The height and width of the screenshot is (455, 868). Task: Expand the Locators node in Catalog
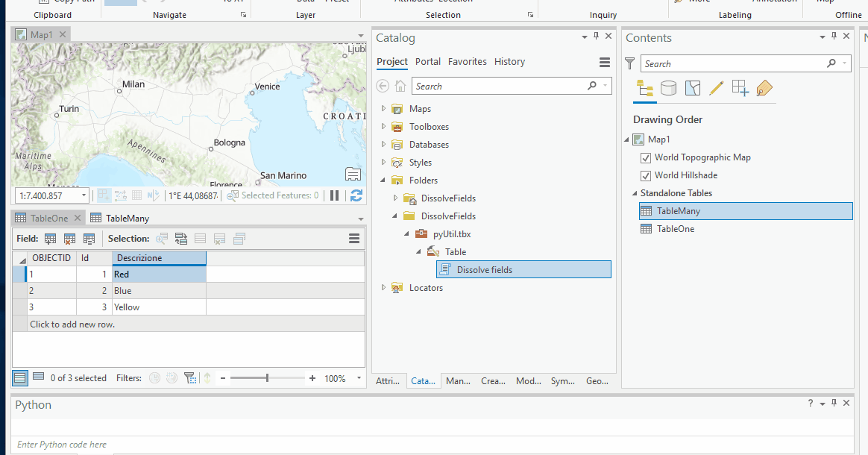pyautogui.click(x=383, y=287)
